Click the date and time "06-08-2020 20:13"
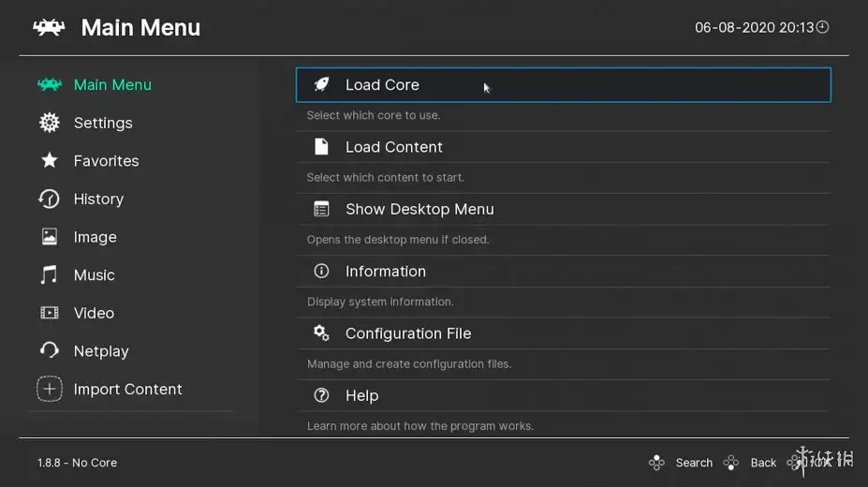 click(x=755, y=27)
